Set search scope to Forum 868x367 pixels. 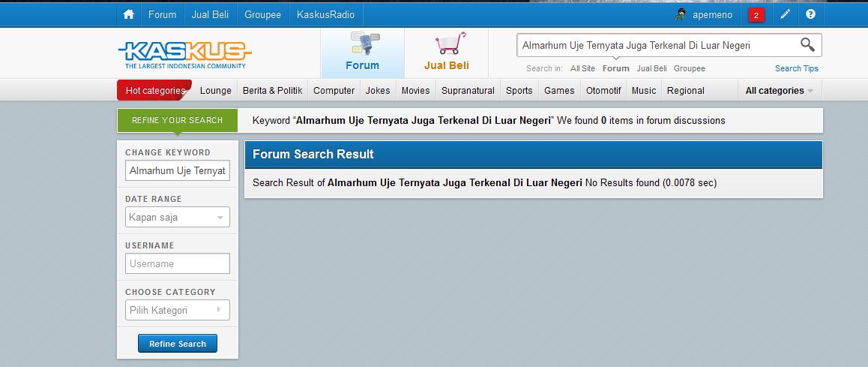click(x=616, y=69)
